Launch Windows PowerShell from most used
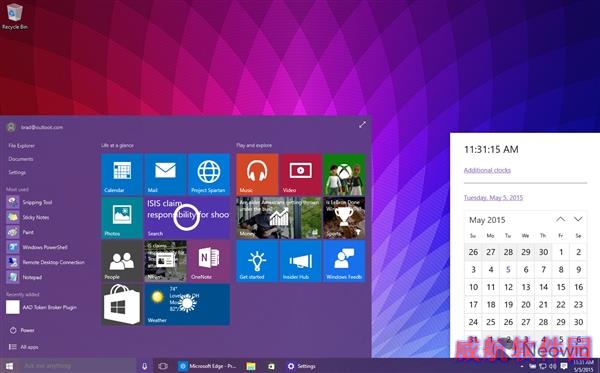 point(38,247)
